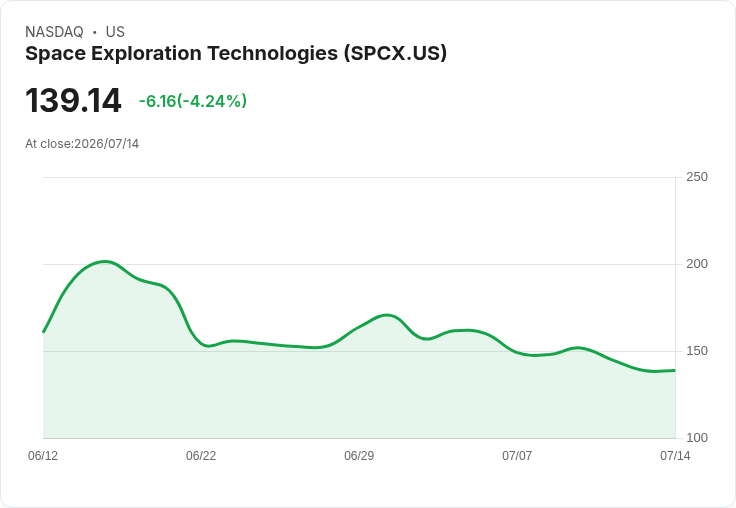Click the 06/22 date on x-axis
Image resolution: width=736 pixels, height=508 pixels.
click(201, 456)
